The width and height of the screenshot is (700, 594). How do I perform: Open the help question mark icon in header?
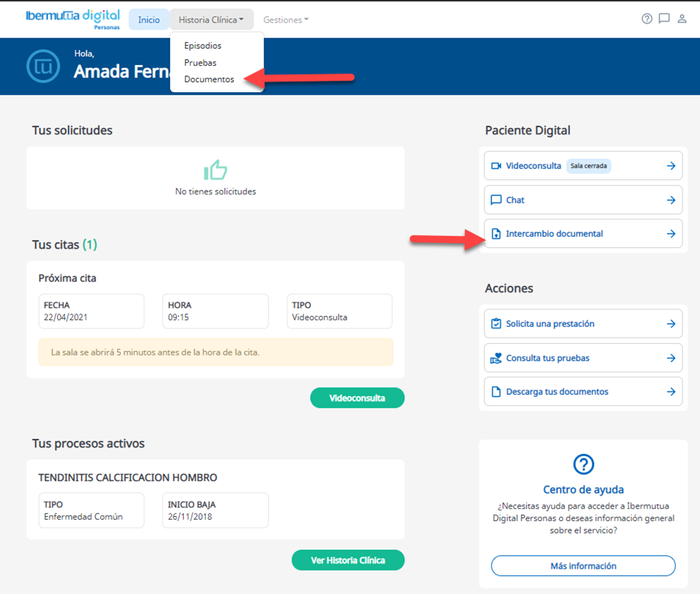(x=647, y=19)
